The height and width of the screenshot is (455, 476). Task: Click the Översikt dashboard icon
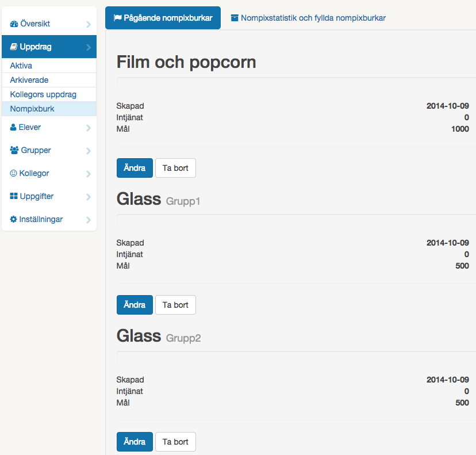pos(14,24)
